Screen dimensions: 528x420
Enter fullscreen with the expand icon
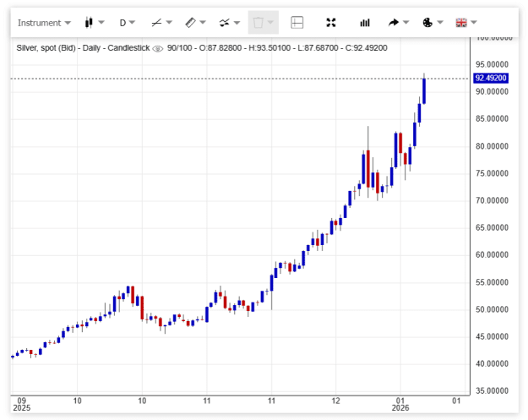[x=331, y=23]
